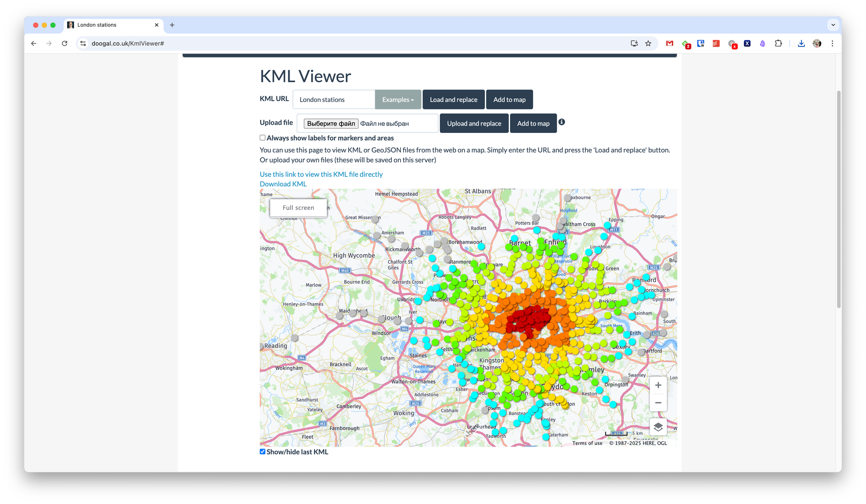Enable Always show labels checkbox

(262, 138)
